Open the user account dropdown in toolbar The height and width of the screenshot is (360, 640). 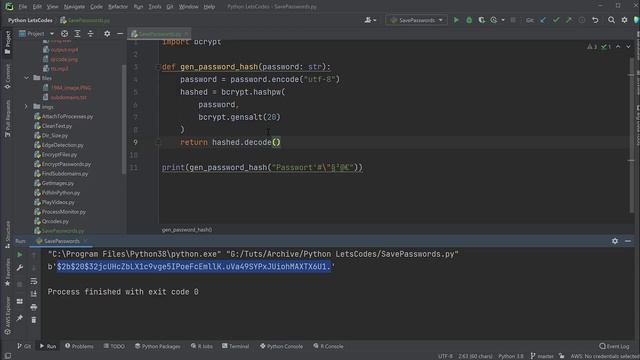(370, 20)
